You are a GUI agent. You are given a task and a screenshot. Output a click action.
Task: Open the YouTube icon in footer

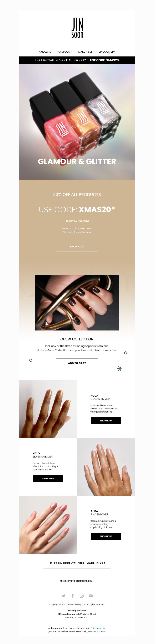(91, 596)
